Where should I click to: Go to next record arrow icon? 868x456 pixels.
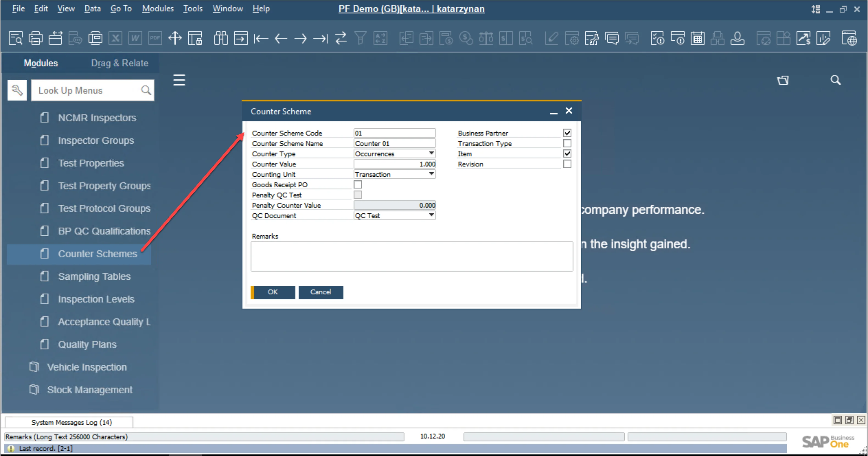tap(300, 38)
